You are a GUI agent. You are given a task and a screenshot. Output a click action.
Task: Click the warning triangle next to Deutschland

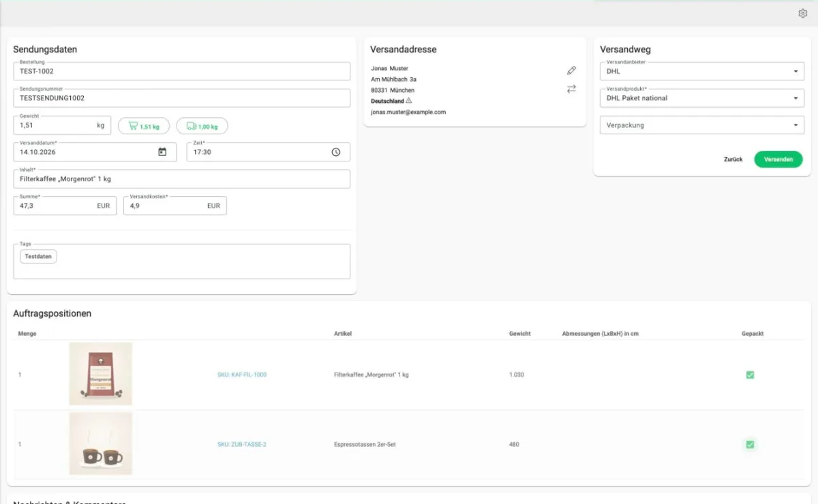(409, 101)
